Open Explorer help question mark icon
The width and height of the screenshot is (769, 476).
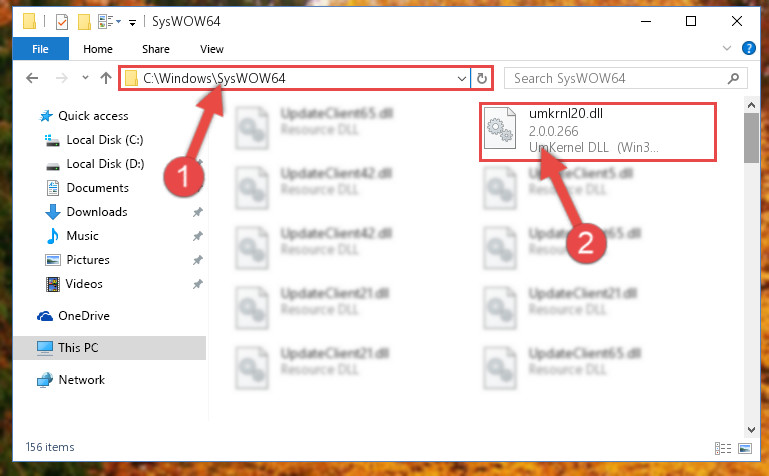pos(748,48)
